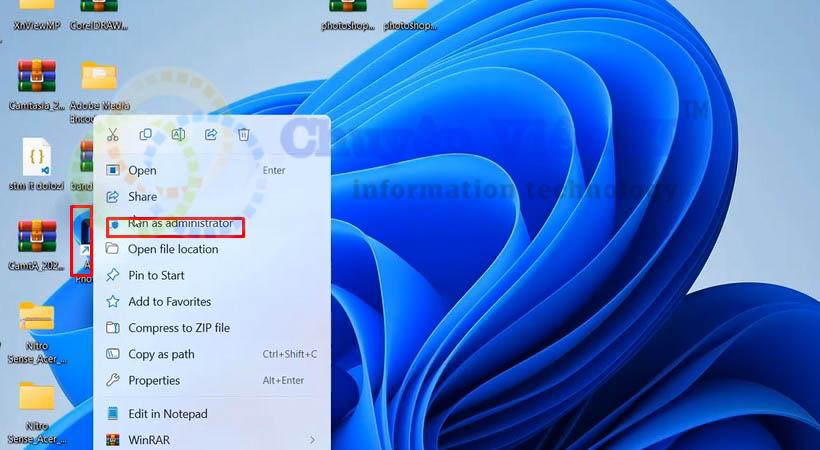Click the Copy icon in context menu
The height and width of the screenshot is (450, 820).
click(x=145, y=135)
